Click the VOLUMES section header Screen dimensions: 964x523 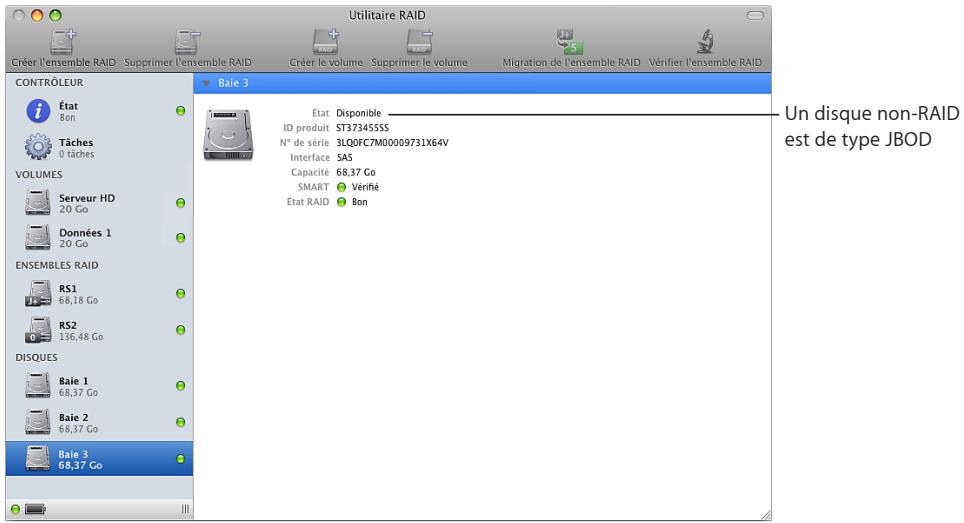[x=39, y=175]
